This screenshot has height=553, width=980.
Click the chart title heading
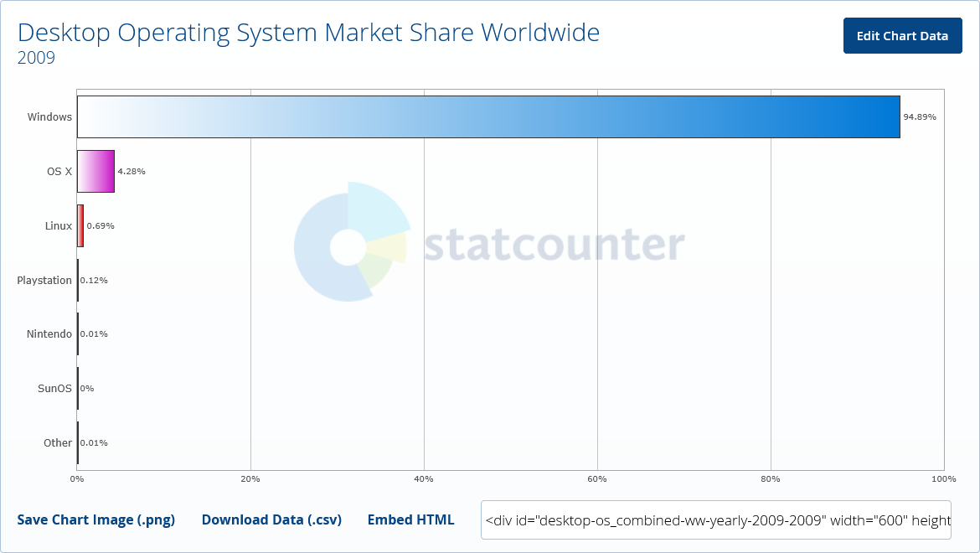coord(308,33)
